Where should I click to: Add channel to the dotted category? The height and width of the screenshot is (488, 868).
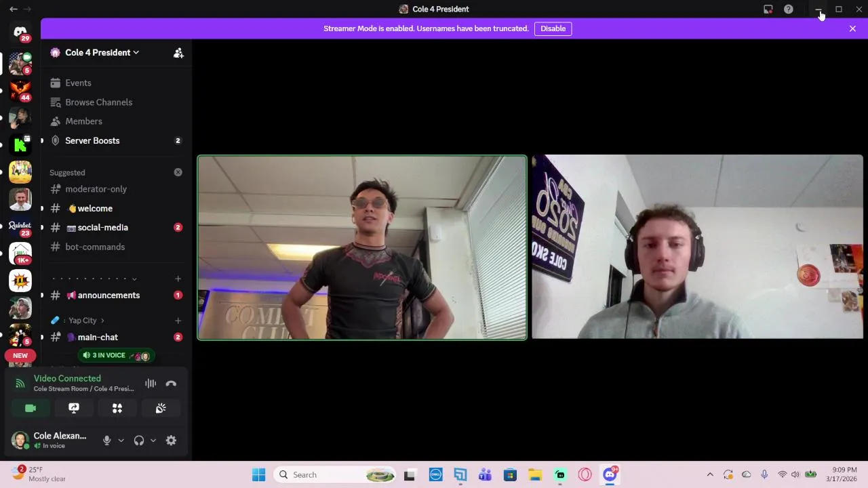178,279
